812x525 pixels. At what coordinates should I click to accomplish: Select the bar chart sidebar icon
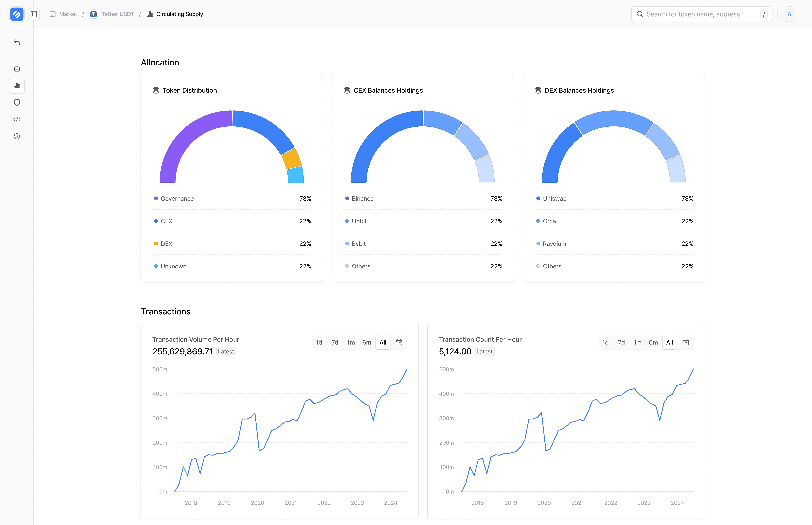tap(17, 86)
